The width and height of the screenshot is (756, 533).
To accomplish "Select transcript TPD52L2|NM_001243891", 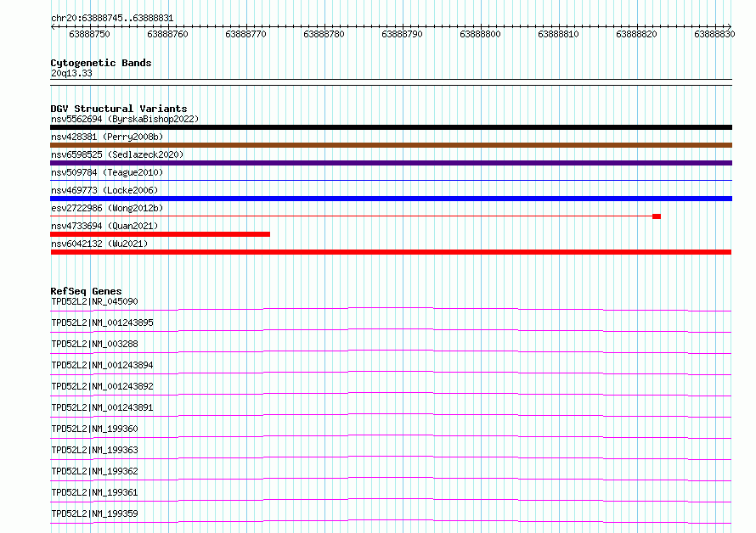I will (x=102, y=407).
